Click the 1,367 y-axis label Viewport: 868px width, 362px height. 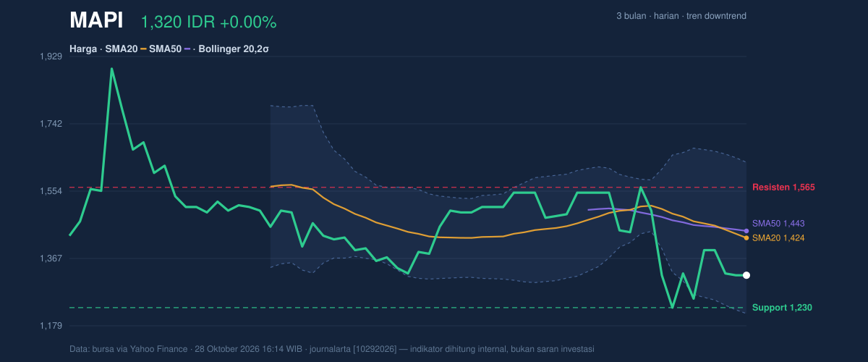51,258
